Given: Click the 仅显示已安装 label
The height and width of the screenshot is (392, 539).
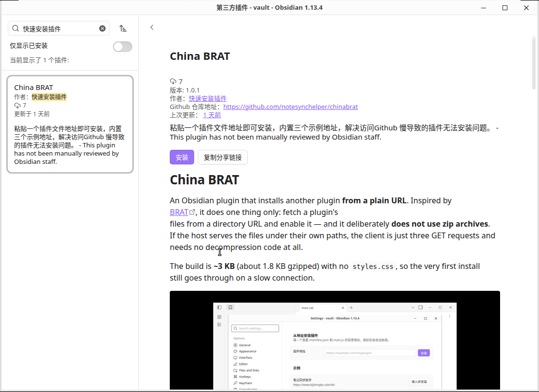Looking at the screenshot, I should click(29, 46).
